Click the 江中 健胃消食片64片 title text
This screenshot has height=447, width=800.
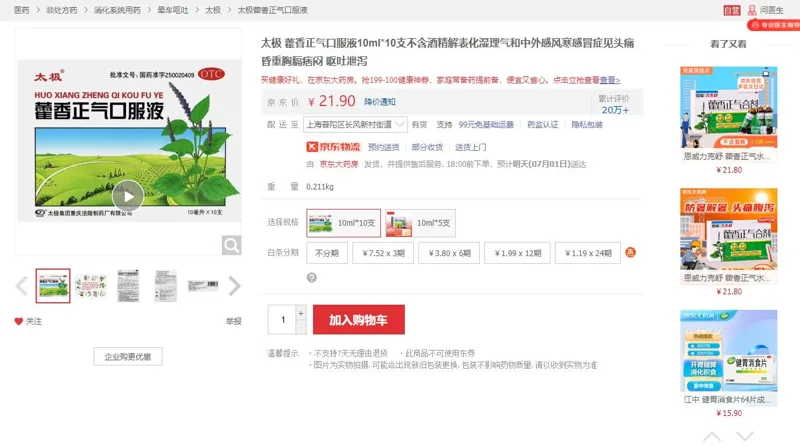click(x=728, y=400)
